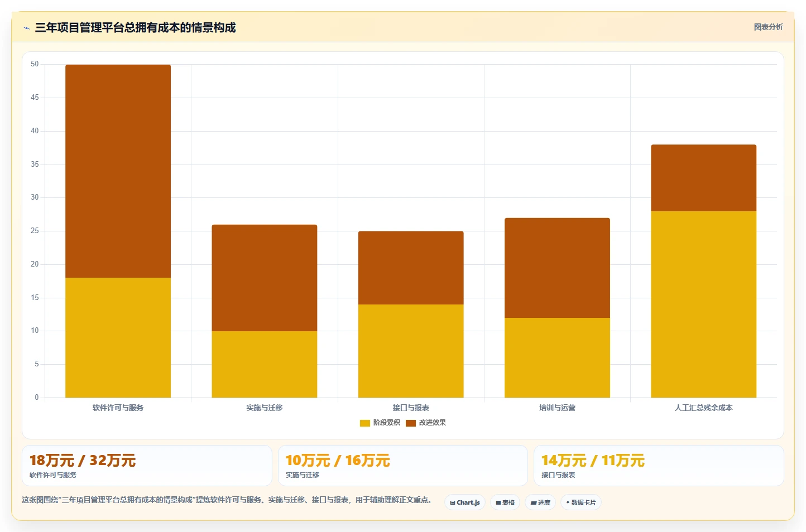Click the brown segment of 实施与迁移 bar
This screenshot has height=532, width=806.
click(265, 278)
